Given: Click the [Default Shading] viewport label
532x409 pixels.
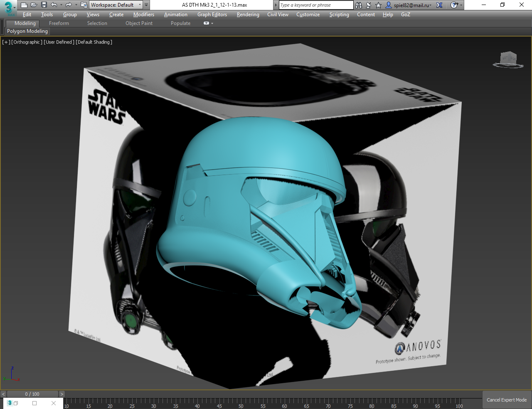Looking at the screenshot, I should tap(94, 42).
